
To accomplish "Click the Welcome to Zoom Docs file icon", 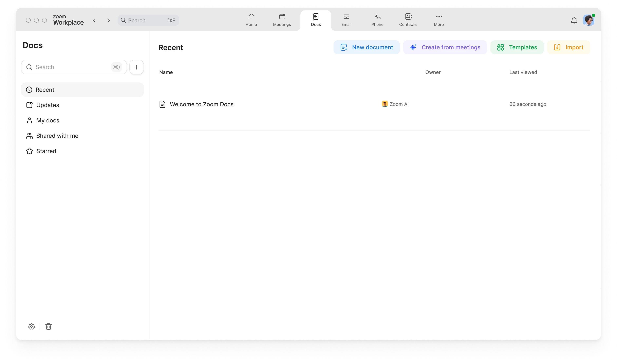I will 162,104.
